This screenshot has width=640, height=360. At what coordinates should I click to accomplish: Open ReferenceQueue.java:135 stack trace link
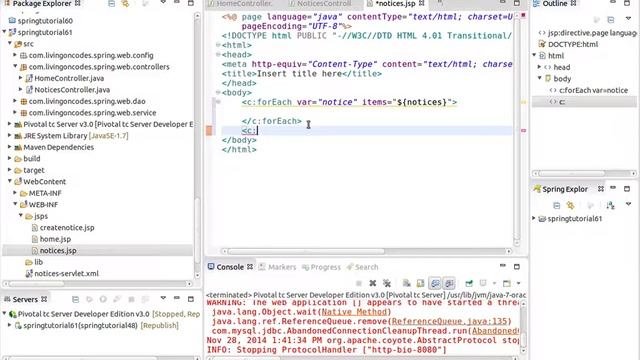[x=449, y=321]
